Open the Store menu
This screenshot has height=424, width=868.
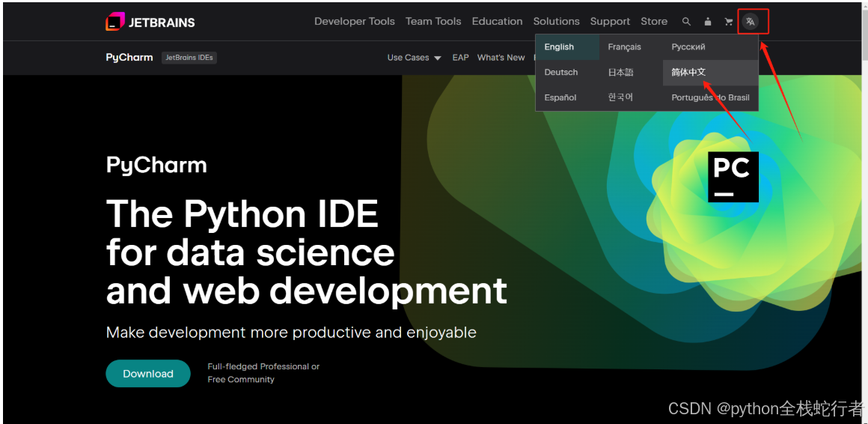tap(654, 22)
